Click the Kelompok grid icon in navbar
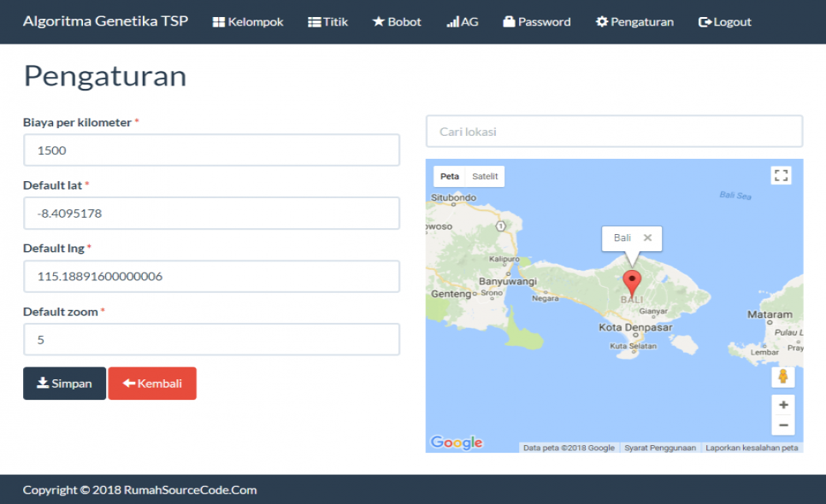This screenshot has width=826, height=504. pos(217,21)
